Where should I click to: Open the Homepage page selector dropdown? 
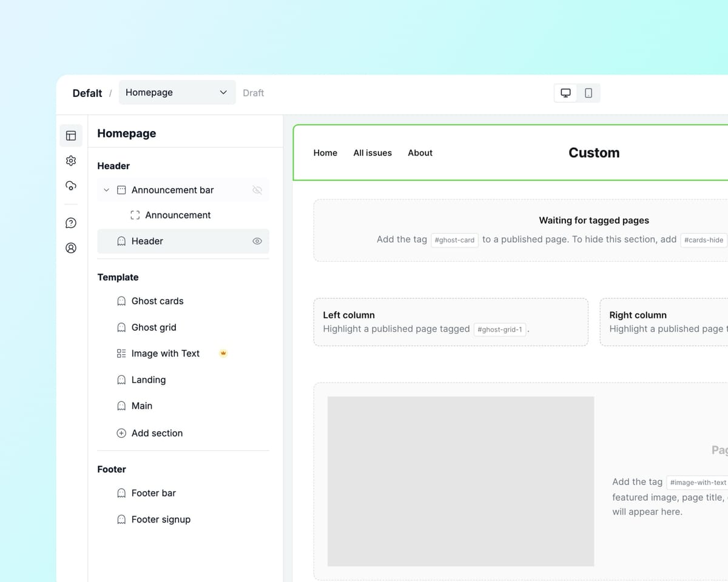coord(177,92)
